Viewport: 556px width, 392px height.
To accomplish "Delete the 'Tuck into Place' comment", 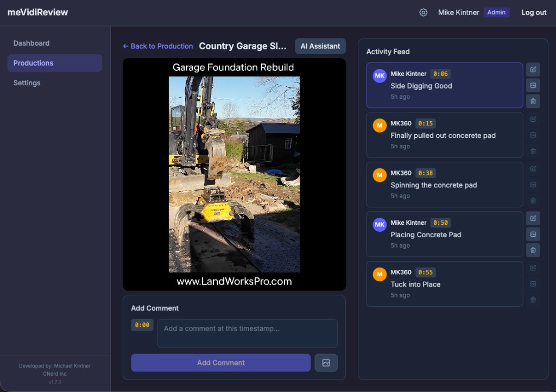I will click(533, 300).
